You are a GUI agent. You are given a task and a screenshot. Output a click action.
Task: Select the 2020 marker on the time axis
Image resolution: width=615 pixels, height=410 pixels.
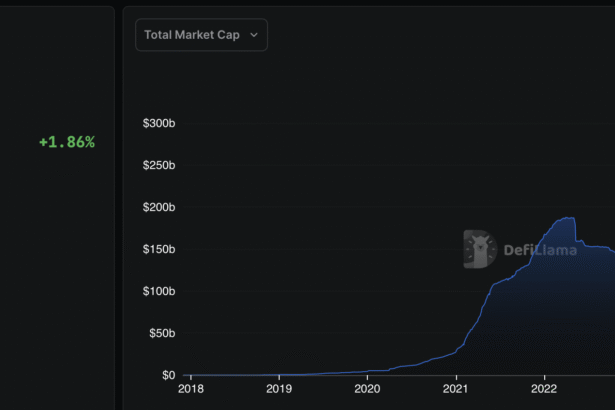[367, 388]
